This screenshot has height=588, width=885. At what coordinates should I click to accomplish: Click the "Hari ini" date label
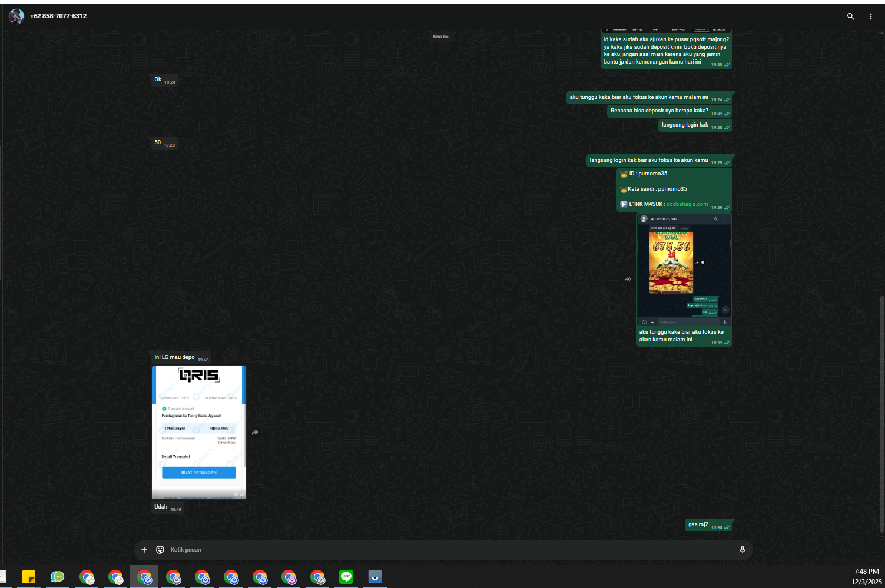[x=440, y=36]
